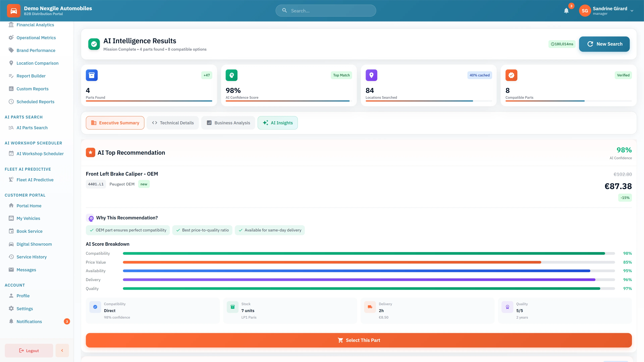Click the delivery truck icon
This screenshot has height=362, width=644.
click(370, 307)
